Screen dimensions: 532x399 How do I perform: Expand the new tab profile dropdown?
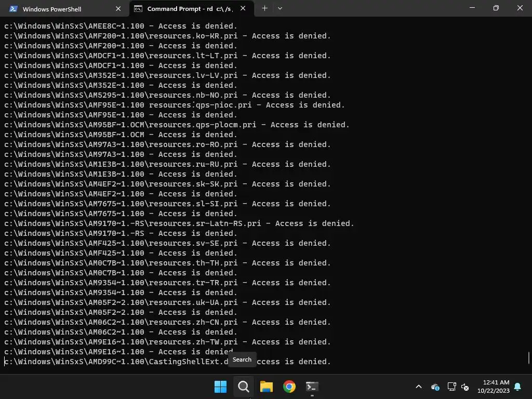(x=280, y=8)
